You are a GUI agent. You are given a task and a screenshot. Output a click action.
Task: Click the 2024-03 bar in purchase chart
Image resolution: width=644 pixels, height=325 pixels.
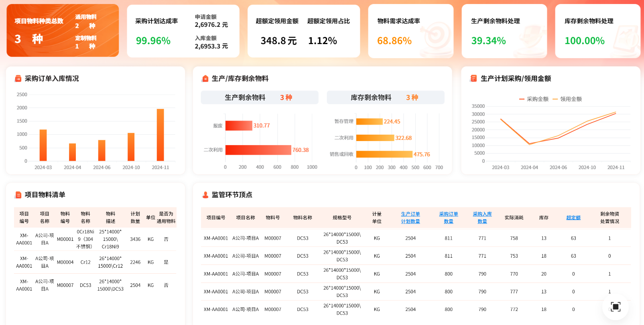[43, 145]
